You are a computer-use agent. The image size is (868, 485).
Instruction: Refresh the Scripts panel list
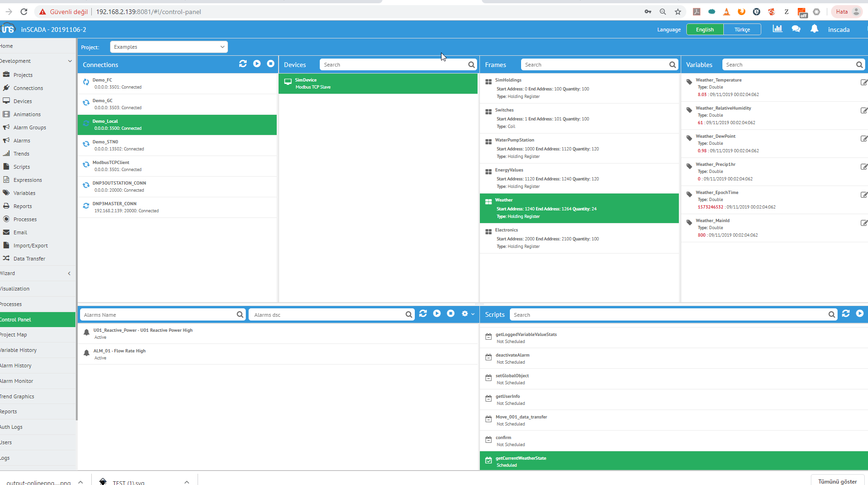(846, 313)
